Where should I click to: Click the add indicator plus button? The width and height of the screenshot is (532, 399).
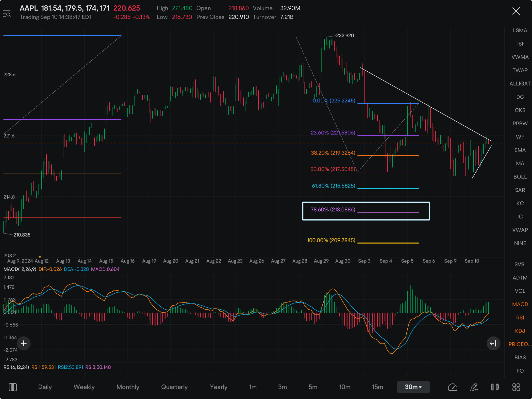point(24,343)
